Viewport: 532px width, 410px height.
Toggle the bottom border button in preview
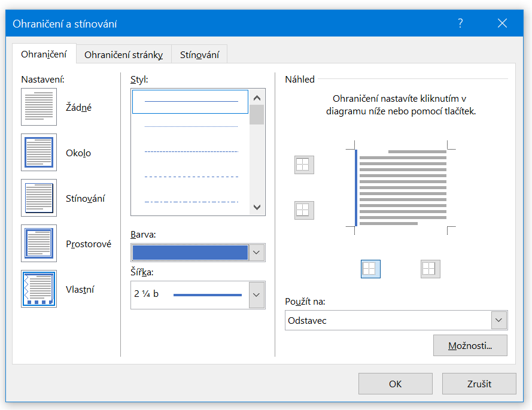[304, 210]
